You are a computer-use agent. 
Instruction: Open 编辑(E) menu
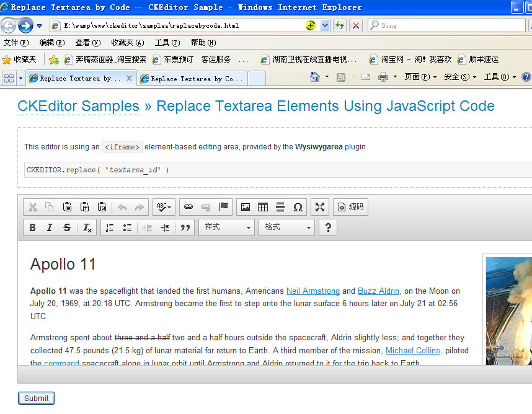tap(51, 43)
